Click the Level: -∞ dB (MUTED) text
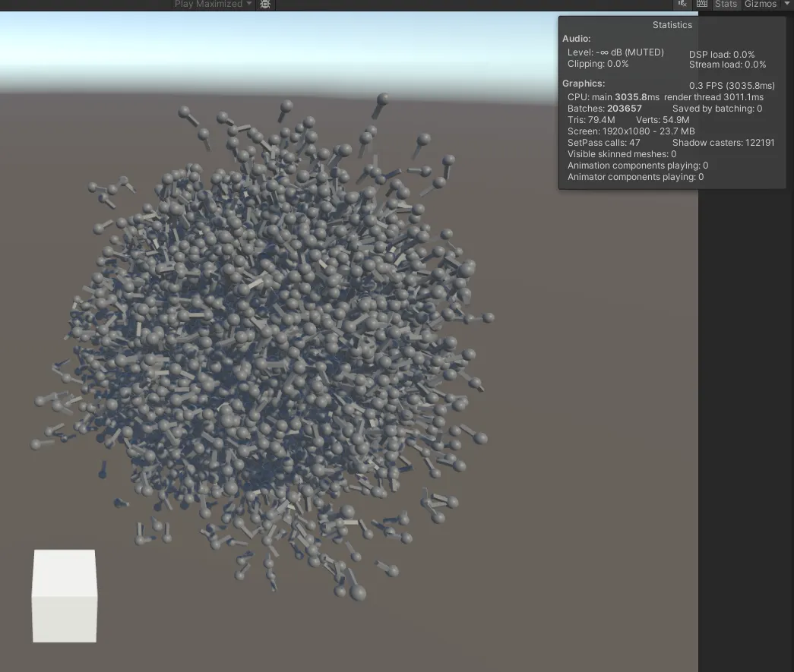The image size is (794, 672). 615,52
